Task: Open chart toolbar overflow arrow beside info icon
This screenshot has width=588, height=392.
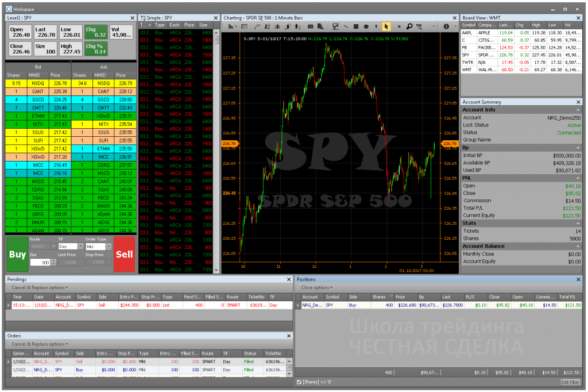Action: 455,26
